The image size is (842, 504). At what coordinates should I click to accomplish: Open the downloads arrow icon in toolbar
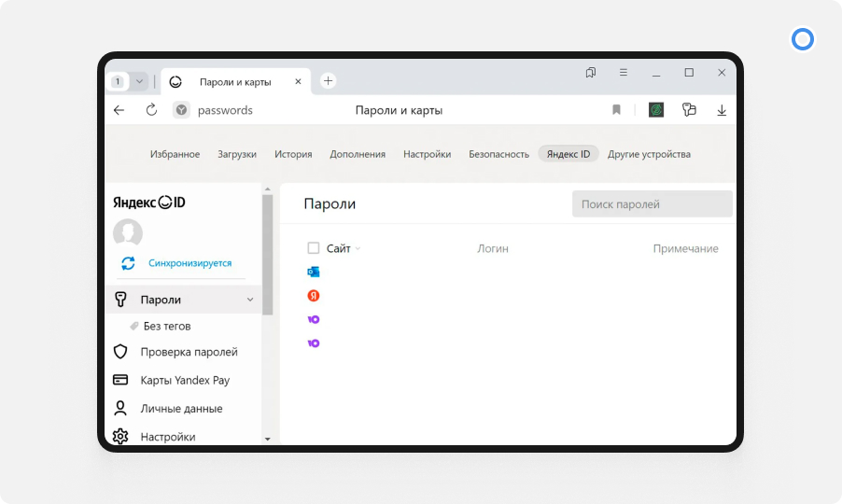pyautogui.click(x=721, y=110)
